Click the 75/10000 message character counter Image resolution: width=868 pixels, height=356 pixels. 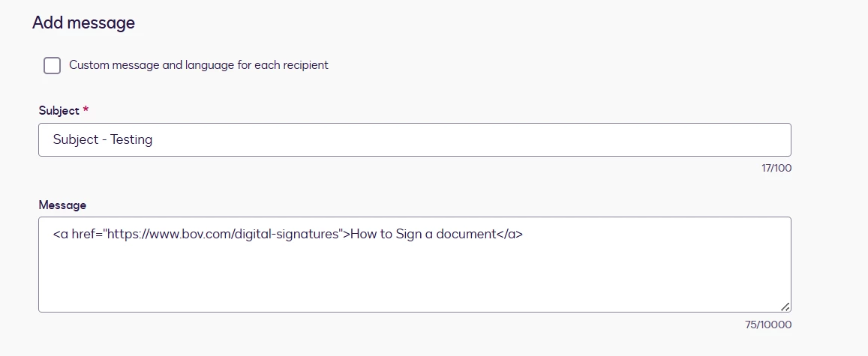click(x=769, y=325)
